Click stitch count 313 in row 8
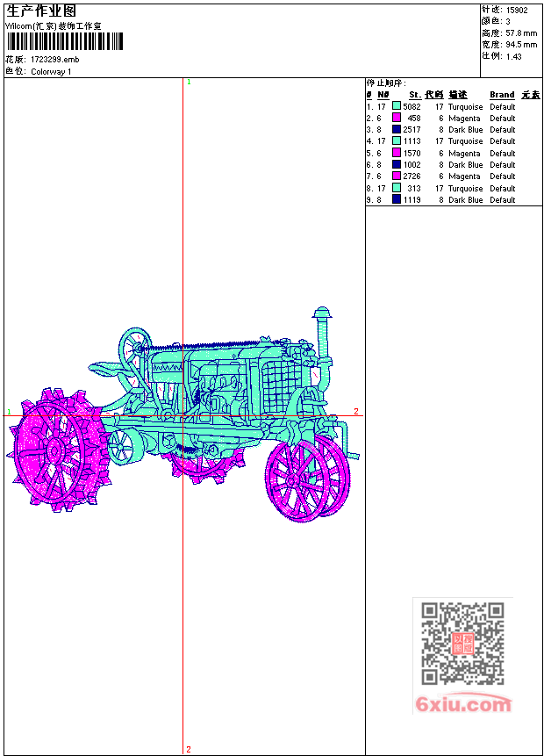 [414, 189]
